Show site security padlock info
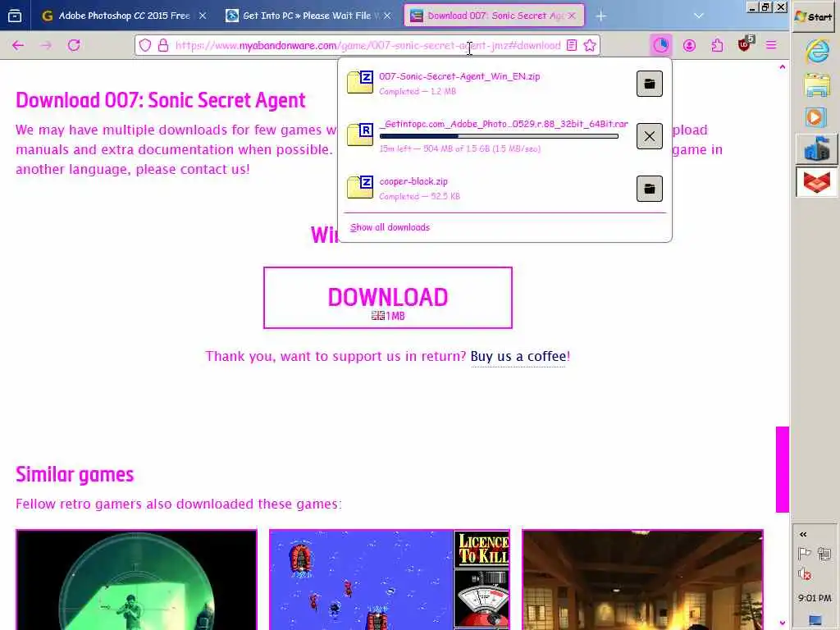The width and height of the screenshot is (840, 630). (163, 46)
